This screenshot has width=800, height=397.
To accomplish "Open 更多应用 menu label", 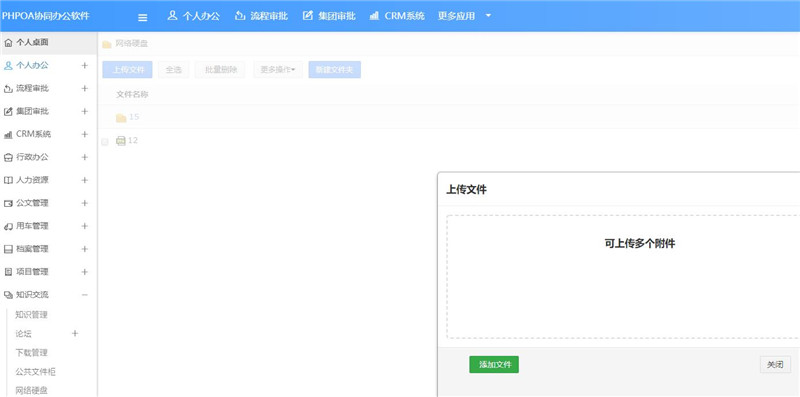I will 456,16.
